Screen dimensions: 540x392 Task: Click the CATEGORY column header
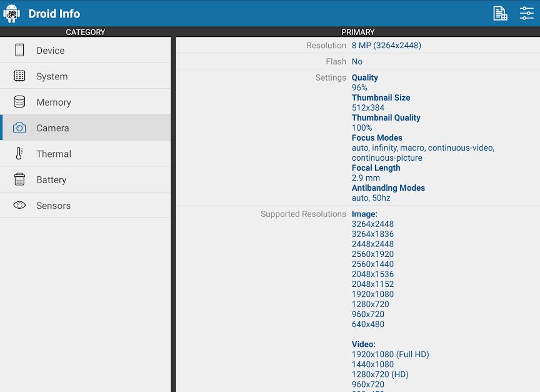(x=86, y=32)
